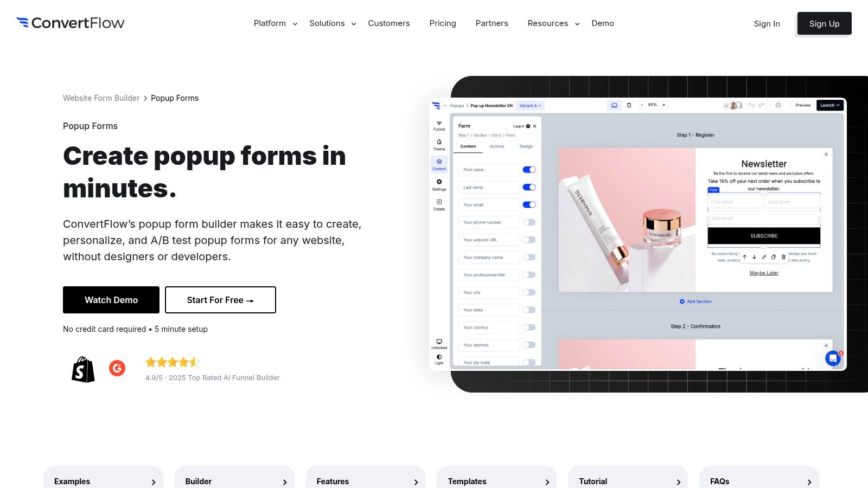Open the Demo nav item
Viewport: 868px width, 488px height.
603,23
